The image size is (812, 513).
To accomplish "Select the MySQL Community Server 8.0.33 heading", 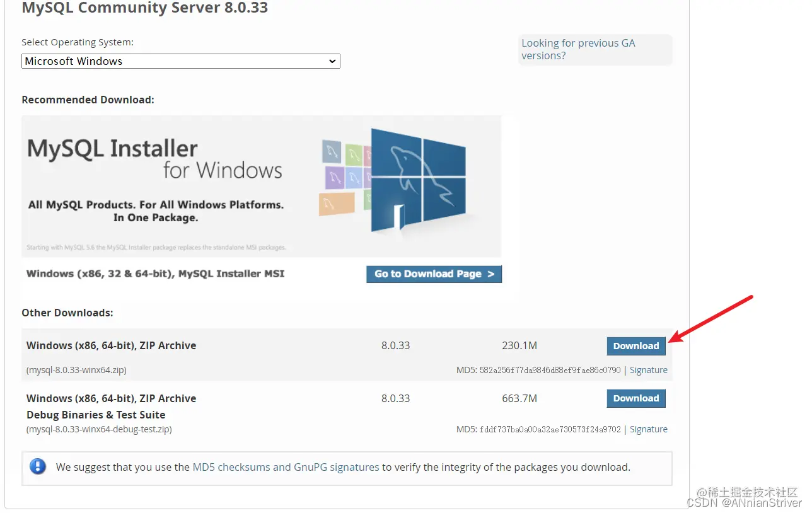I will coord(144,8).
